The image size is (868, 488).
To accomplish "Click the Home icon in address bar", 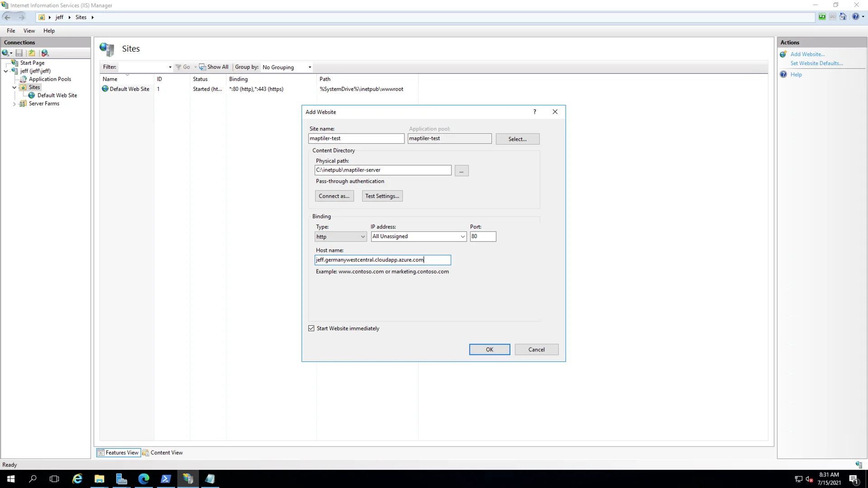I will tap(843, 17).
